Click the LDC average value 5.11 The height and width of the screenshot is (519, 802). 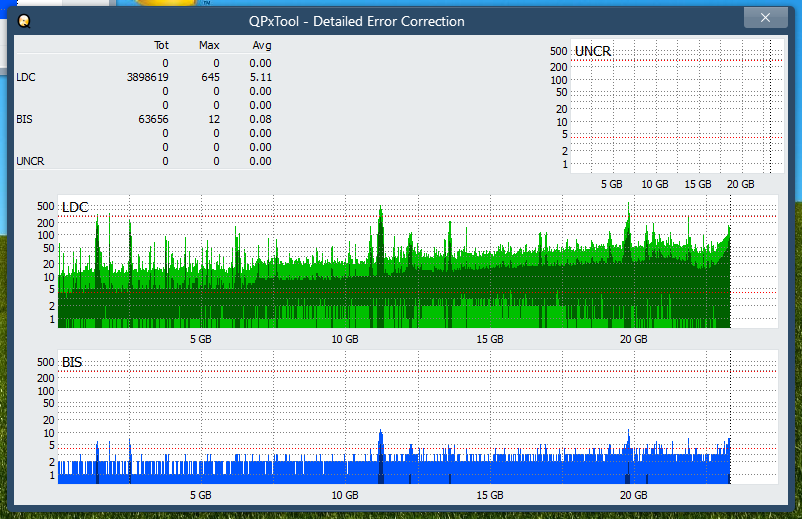coord(261,77)
